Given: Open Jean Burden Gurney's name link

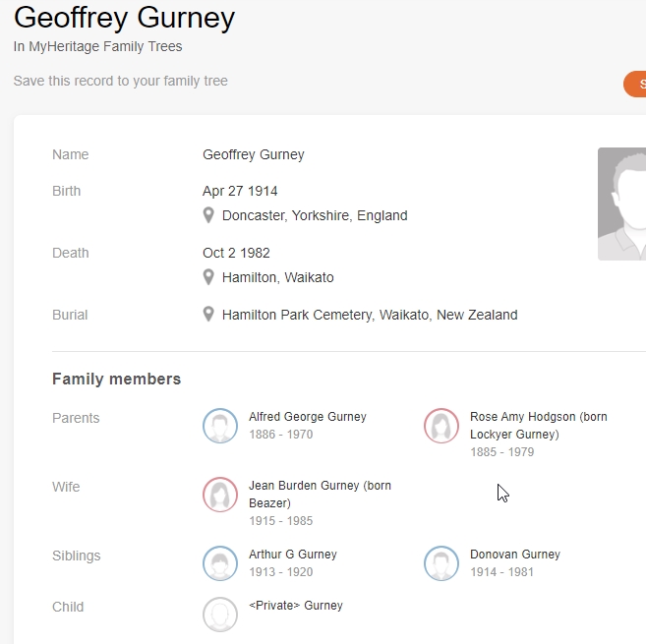Looking at the screenshot, I should (320, 494).
